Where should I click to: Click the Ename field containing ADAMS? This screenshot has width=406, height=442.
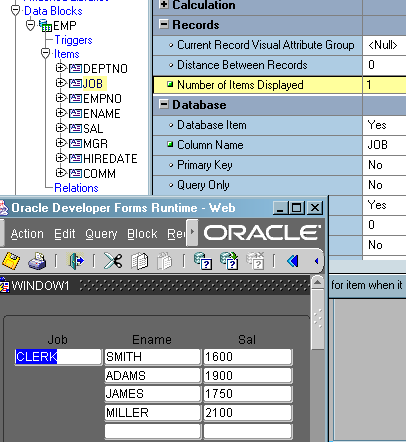(x=153, y=376)
